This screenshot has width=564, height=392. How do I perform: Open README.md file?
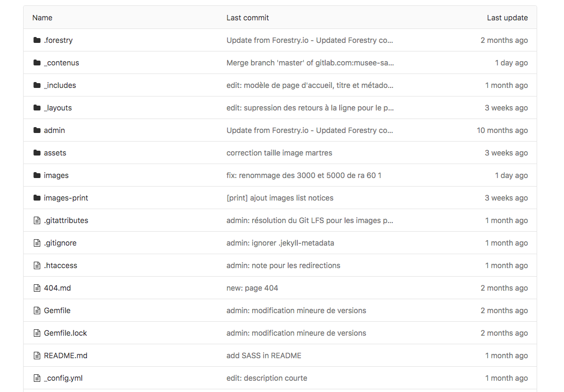tap(65, 356)
